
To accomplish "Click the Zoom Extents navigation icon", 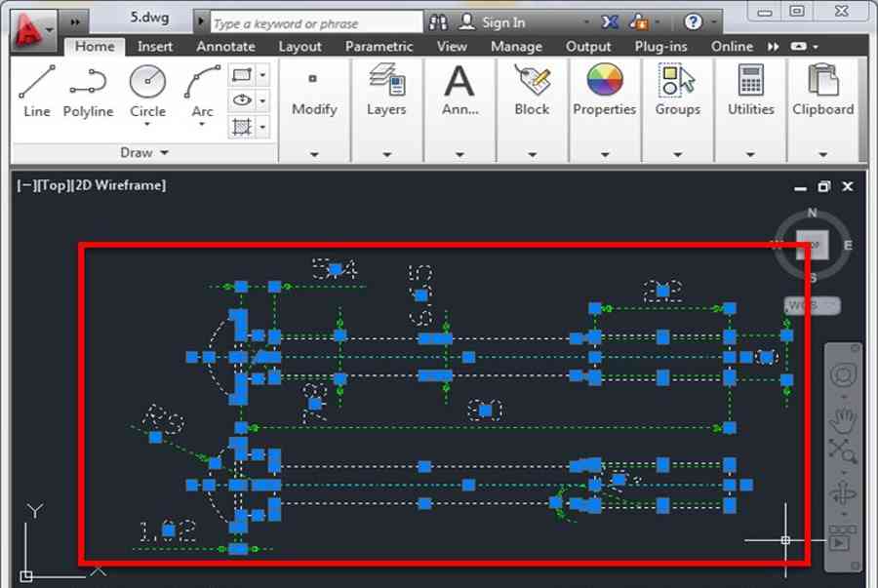I will pyautogui.click(x=842, y=451).
